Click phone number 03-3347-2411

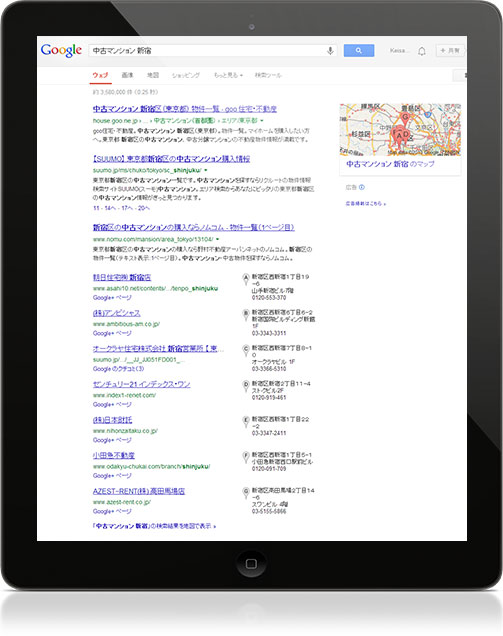[269, 434]
